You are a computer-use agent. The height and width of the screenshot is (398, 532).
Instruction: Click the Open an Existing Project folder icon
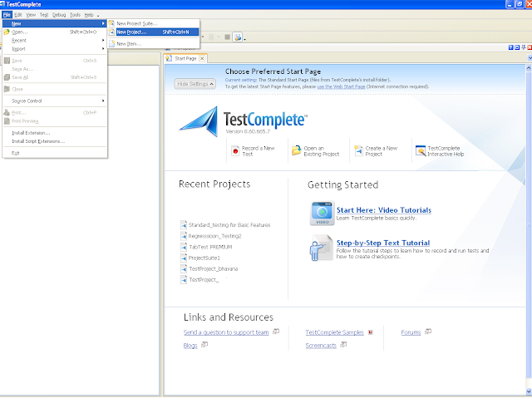point(296,150)
